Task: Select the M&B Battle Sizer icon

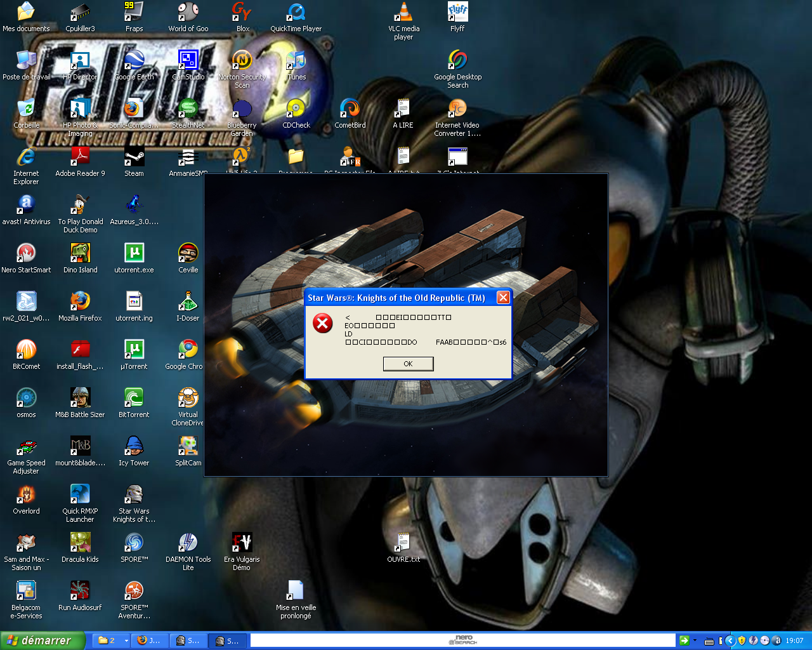Action: pyautogui.click(x=80, y=403)
